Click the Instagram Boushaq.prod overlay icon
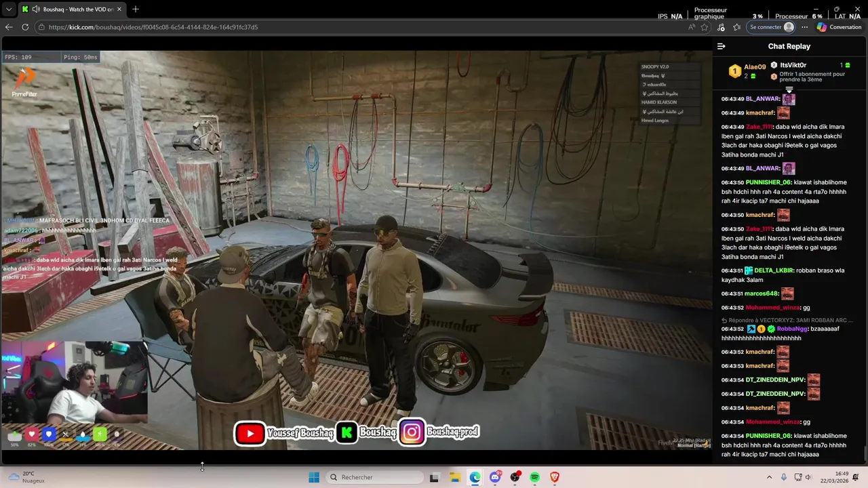The height and width of the screenshot is (488, 868). point(412,432)
